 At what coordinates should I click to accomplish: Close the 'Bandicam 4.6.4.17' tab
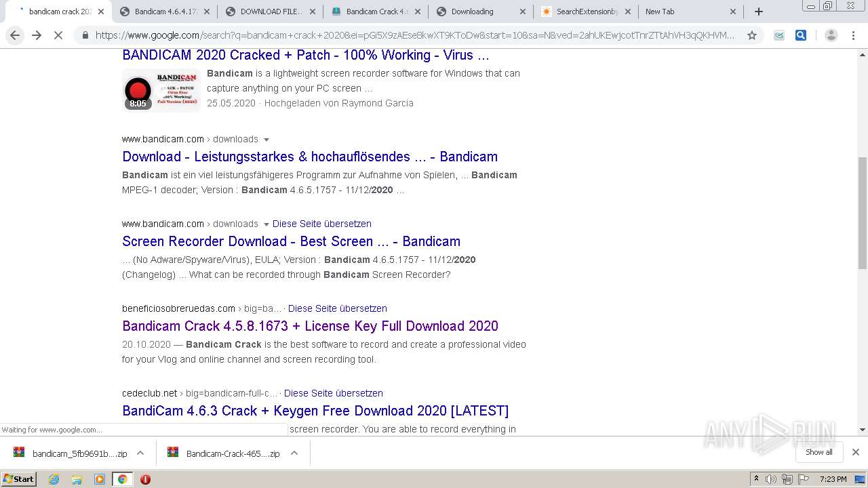tap(207, 12)
